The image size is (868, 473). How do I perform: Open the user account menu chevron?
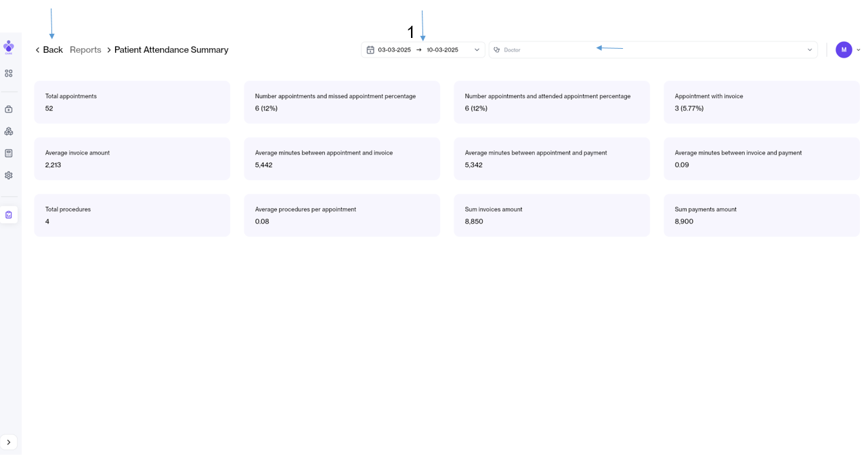pos(859,50)
